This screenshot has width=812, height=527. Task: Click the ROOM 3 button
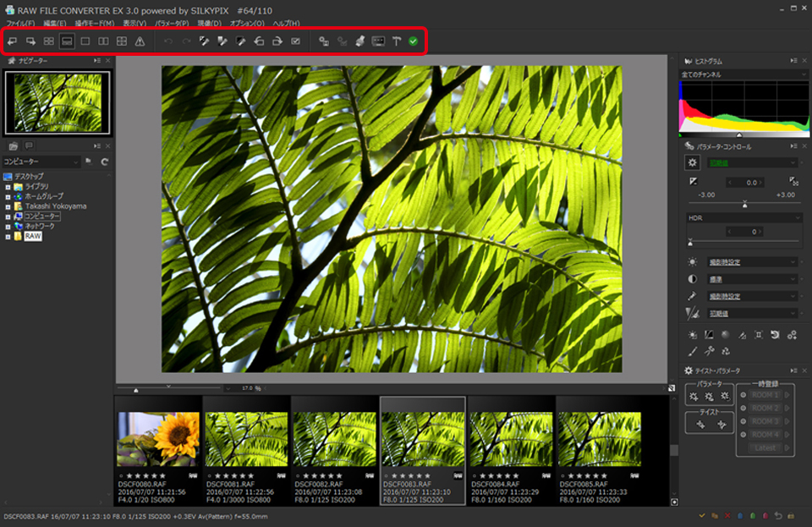click(765, 421)
